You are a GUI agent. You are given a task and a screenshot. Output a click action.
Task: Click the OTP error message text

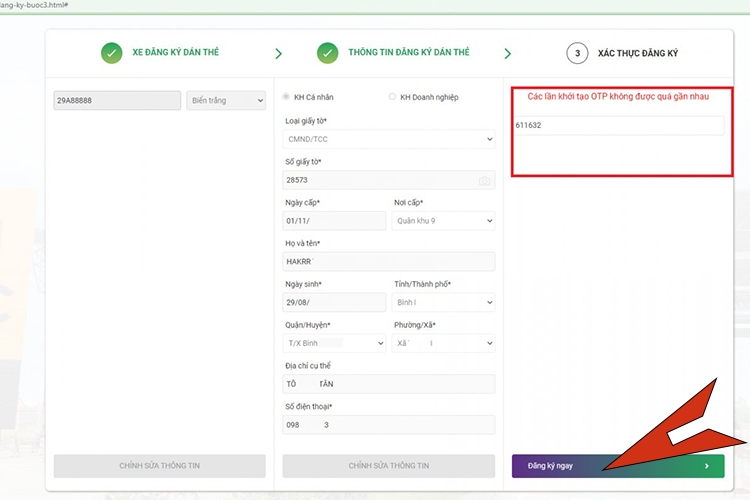[x=618, y=97]
